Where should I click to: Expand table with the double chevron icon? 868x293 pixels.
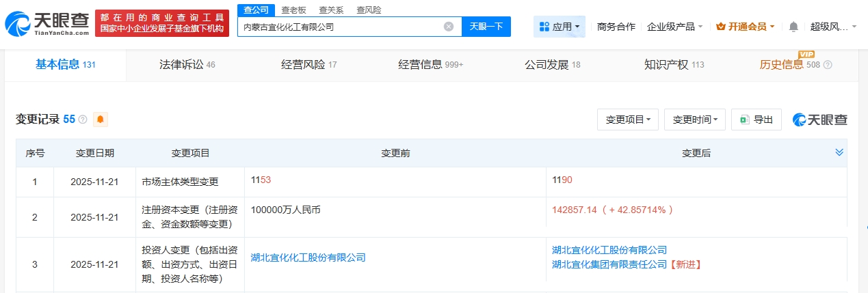click(x=839, y=152)
